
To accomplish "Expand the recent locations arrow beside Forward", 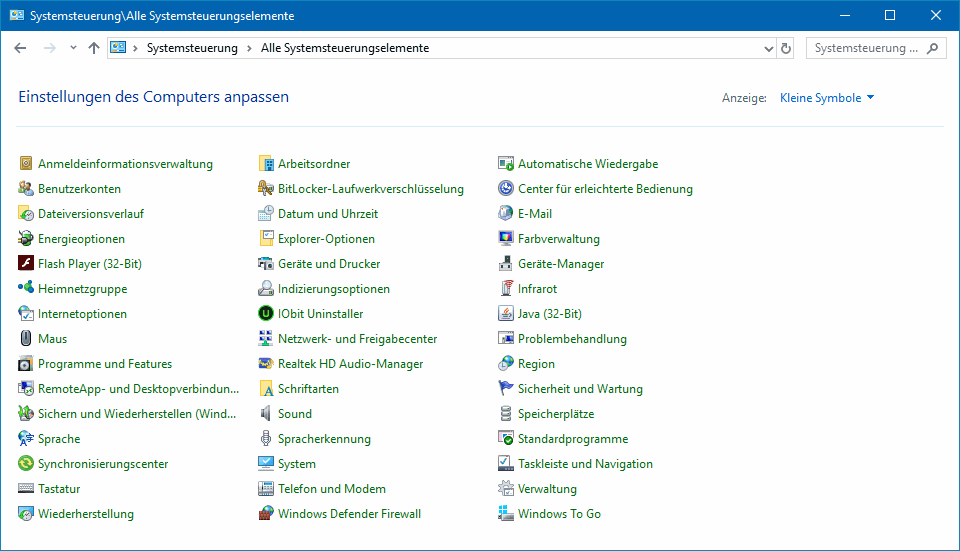I will [x=73, y=48].
